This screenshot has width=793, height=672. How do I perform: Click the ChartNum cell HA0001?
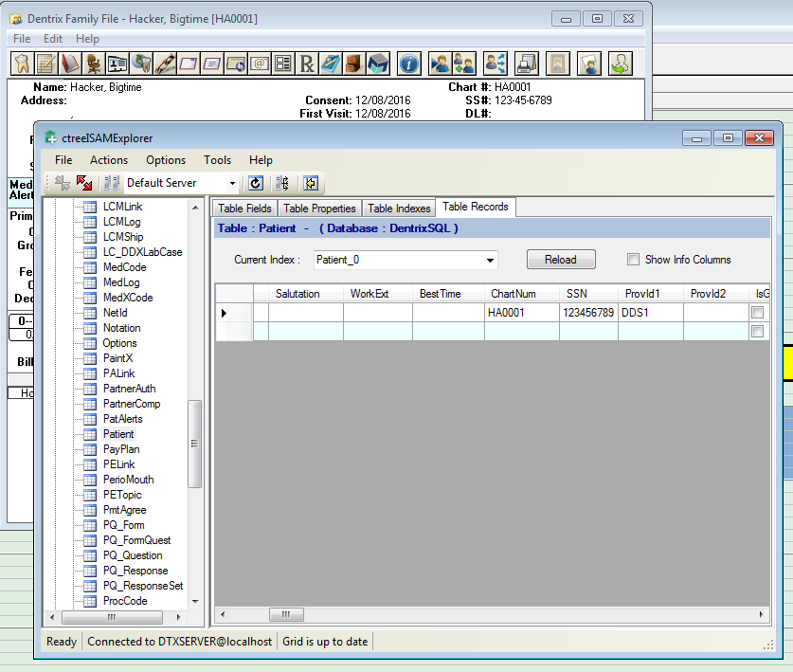point(522,313)
